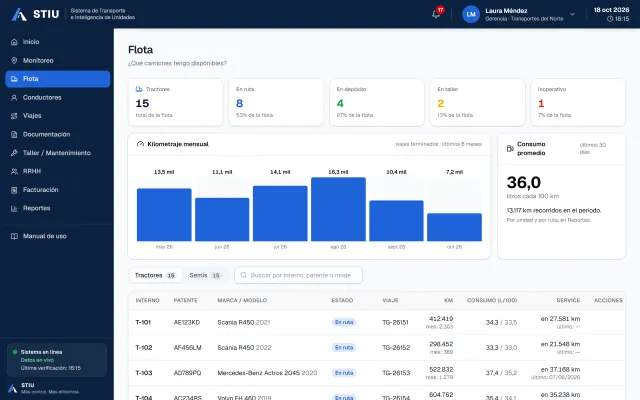
Task: Click the fuel pump icon by Consumo promedio
Action: (510, 149)
